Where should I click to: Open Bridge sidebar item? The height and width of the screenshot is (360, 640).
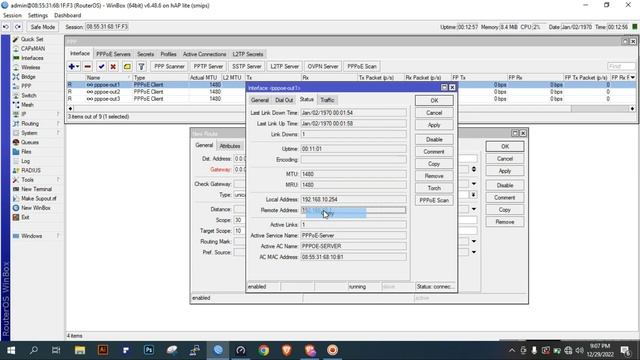click(29, 77)
